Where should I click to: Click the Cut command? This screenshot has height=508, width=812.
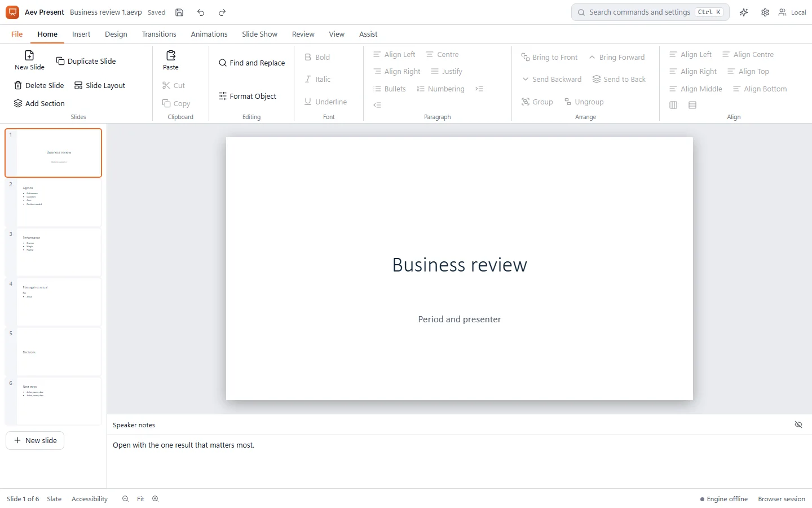point(174,85)
